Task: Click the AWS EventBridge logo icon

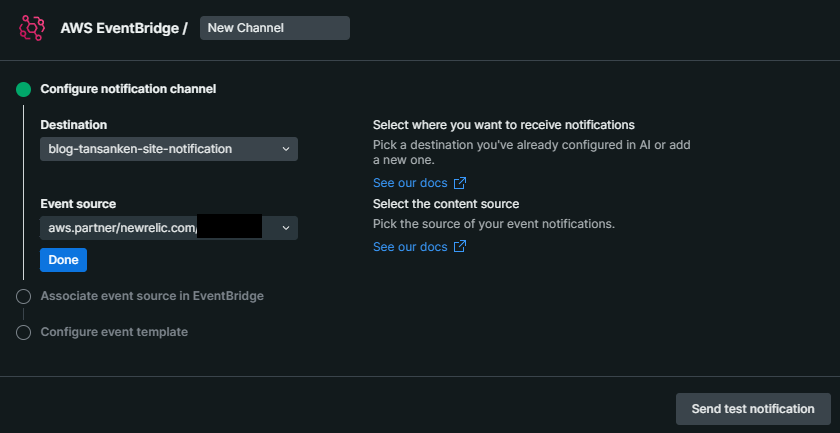Action: (x=32, y=27)
